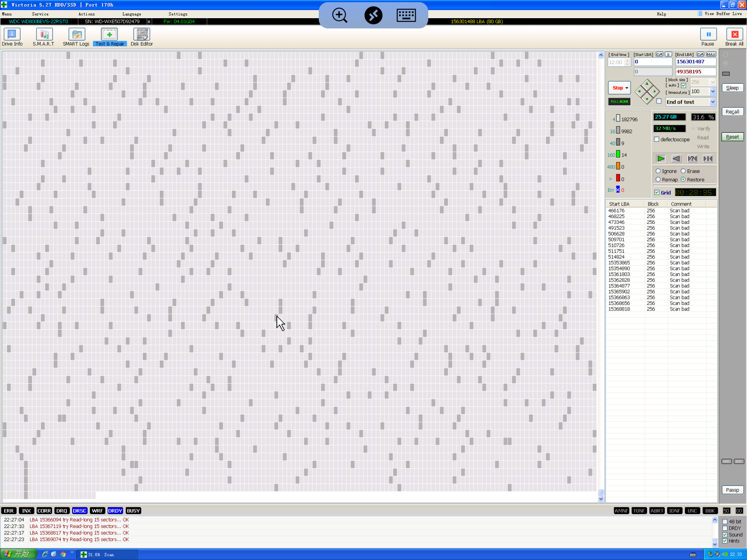This screenshot has height=560, width=747.
Task: Click the Start LBA input field
Action: click(x=653, y=62)
